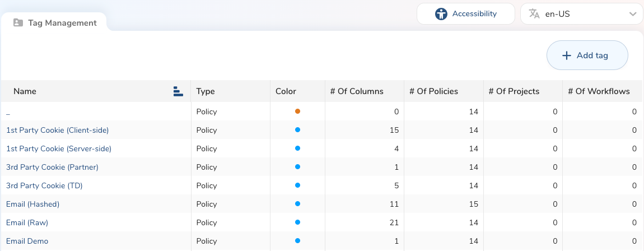Click the plus icon on Add tag
644x251 pixels.
tap(567, 55)
